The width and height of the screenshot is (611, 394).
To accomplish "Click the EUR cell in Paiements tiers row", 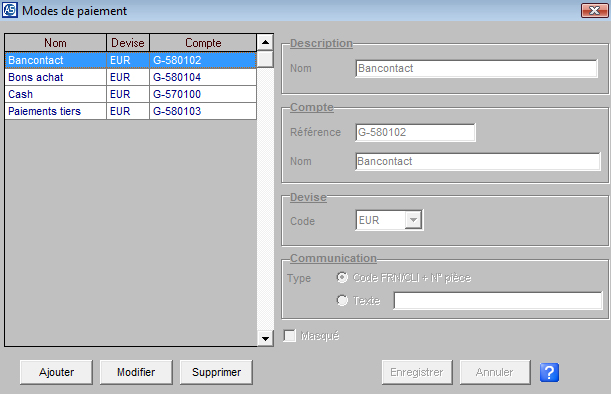I will 128,111.
